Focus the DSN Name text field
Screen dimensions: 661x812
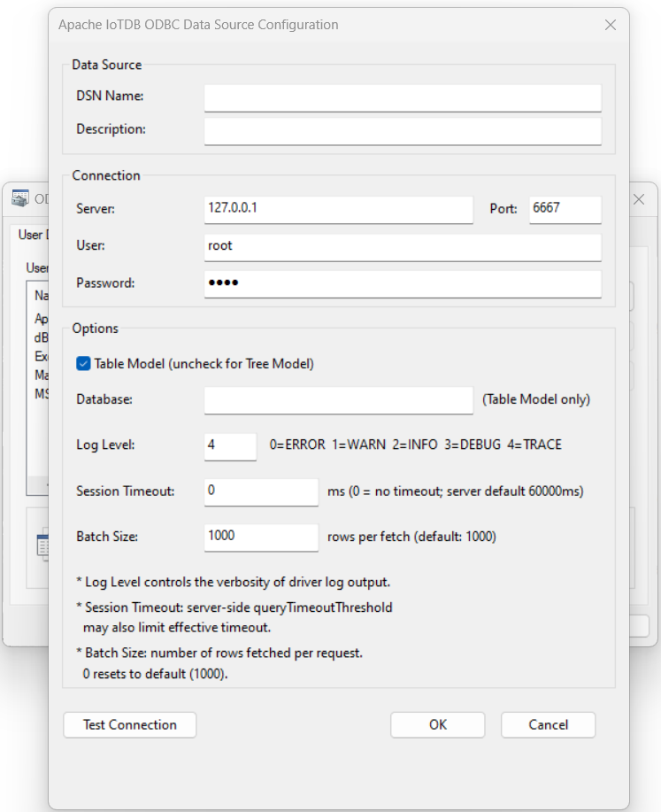(x=402, y=97)
